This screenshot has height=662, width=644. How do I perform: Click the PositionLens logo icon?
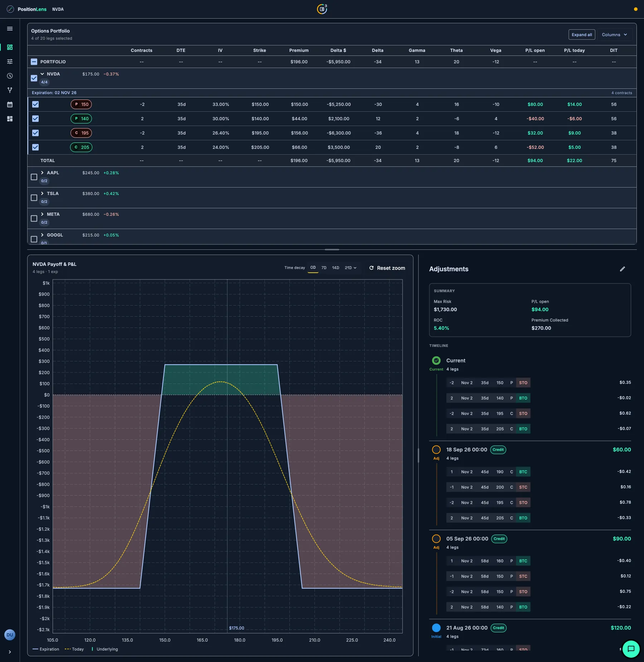click(10, 9)
